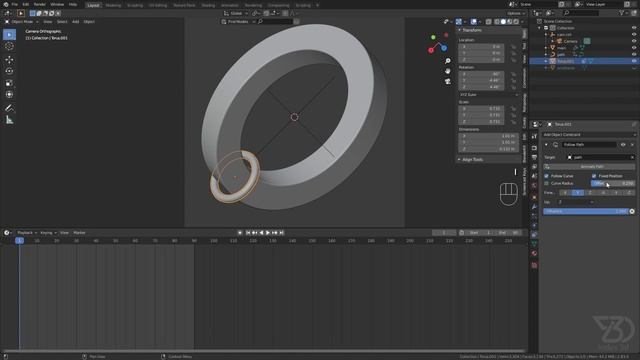Image resolution: width=640 pixels, height=360 pixels.
Task: Toggle Follow Path constraint visibility eye
Action: coord(623,144)
